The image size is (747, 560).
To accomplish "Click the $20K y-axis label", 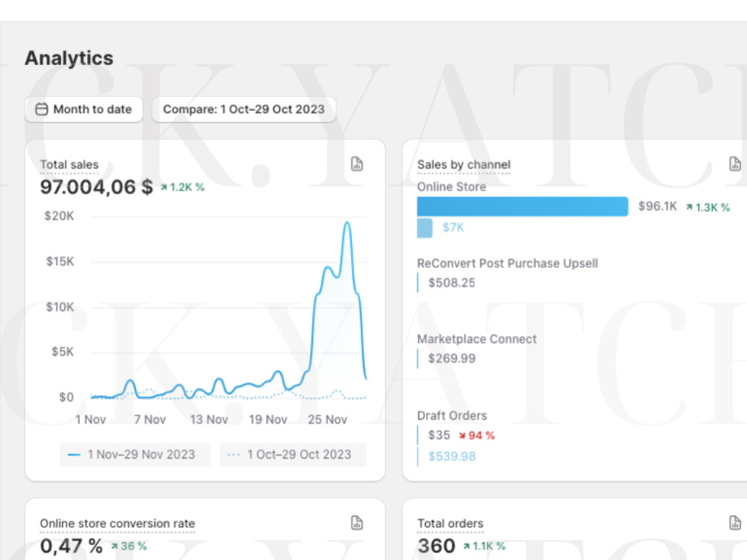I will 59,217.
